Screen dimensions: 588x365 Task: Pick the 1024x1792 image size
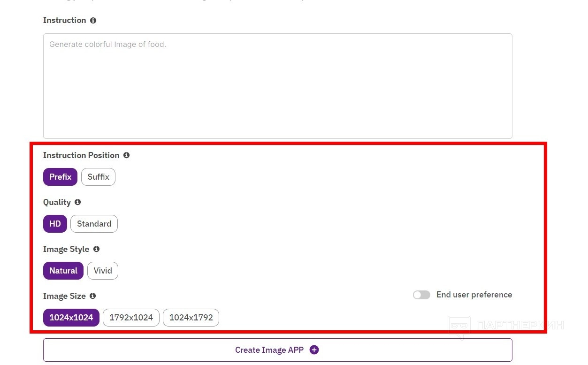click(x=191, y=318)
